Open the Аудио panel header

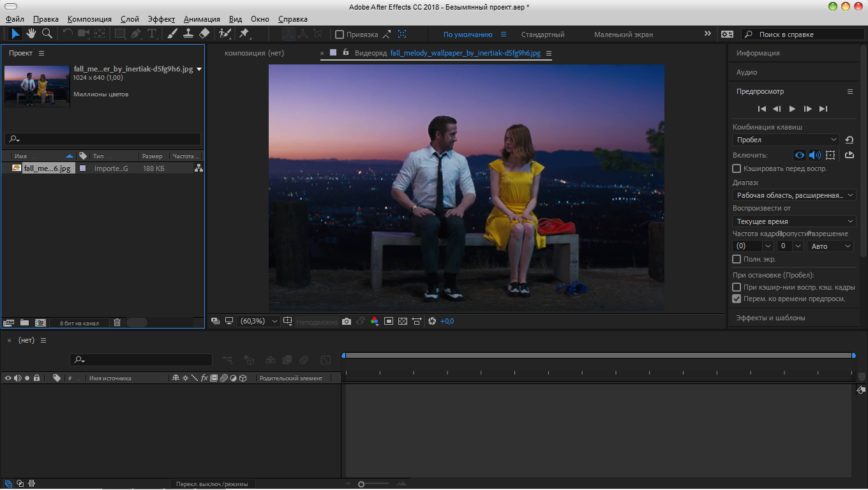(x=747, y=72)
